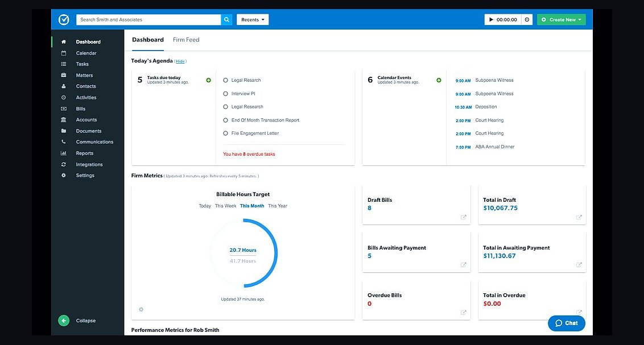This screenshot has width=644, height=345.
Task: Mark Interview PI task complete
Action: (225, 94)
